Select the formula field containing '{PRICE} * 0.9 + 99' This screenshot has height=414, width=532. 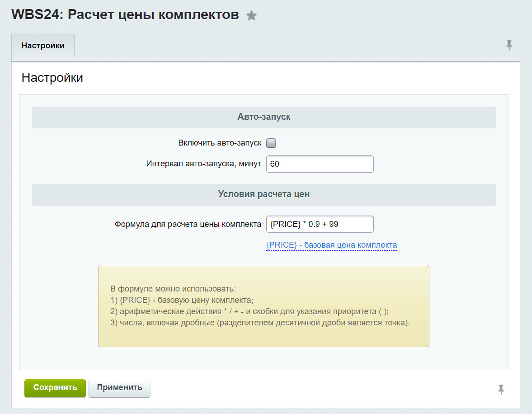pos(320,224)
